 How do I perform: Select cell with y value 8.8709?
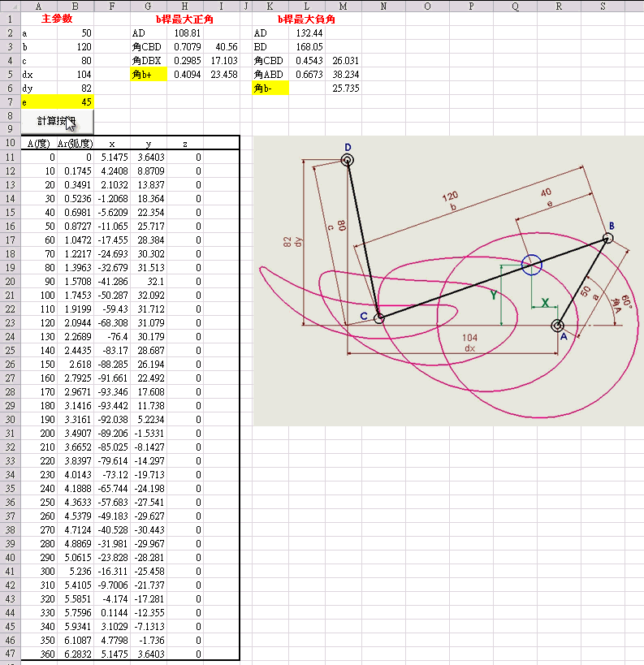coord(148,171)
